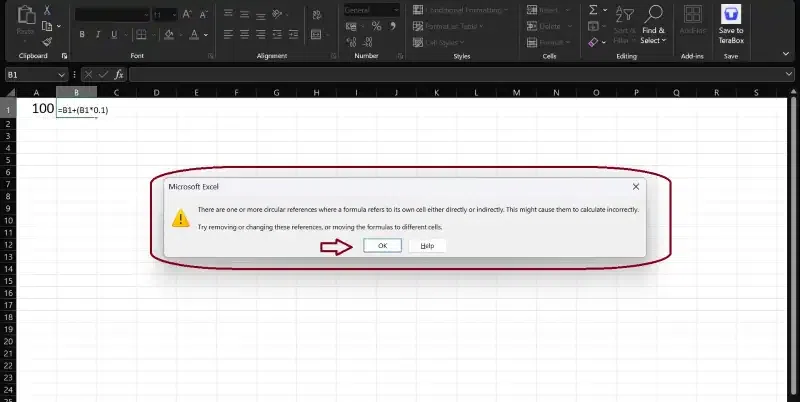The width and height of the screenshot is (800, 402).
Task: Select the Format Painter brush
Action: click(x=47, y=42)
